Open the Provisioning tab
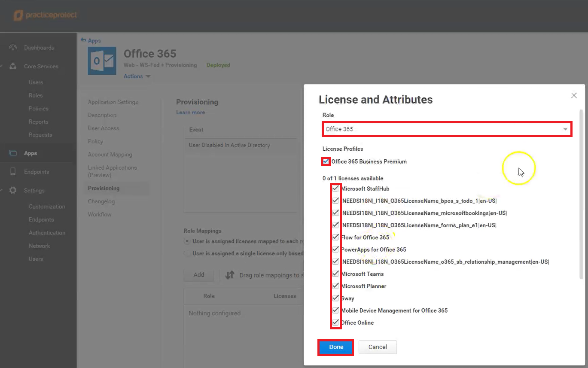The image size is (588, 368). 104,188
